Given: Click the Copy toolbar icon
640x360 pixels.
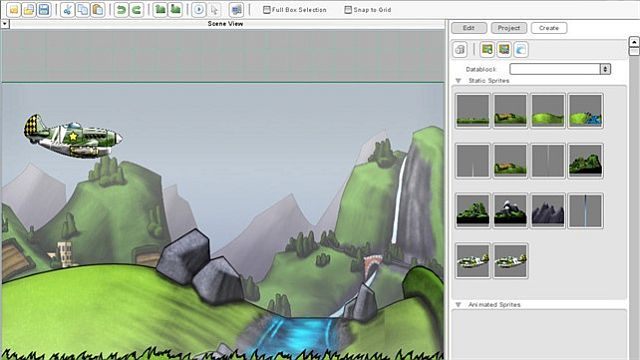Looking at the screenshot, I should tap(83, 9).
